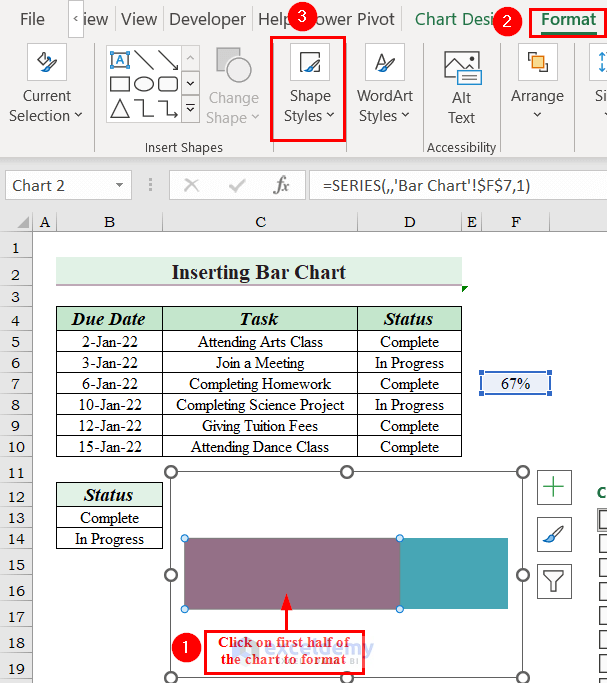Open the WordArt Styles menu

coord(384,84)
